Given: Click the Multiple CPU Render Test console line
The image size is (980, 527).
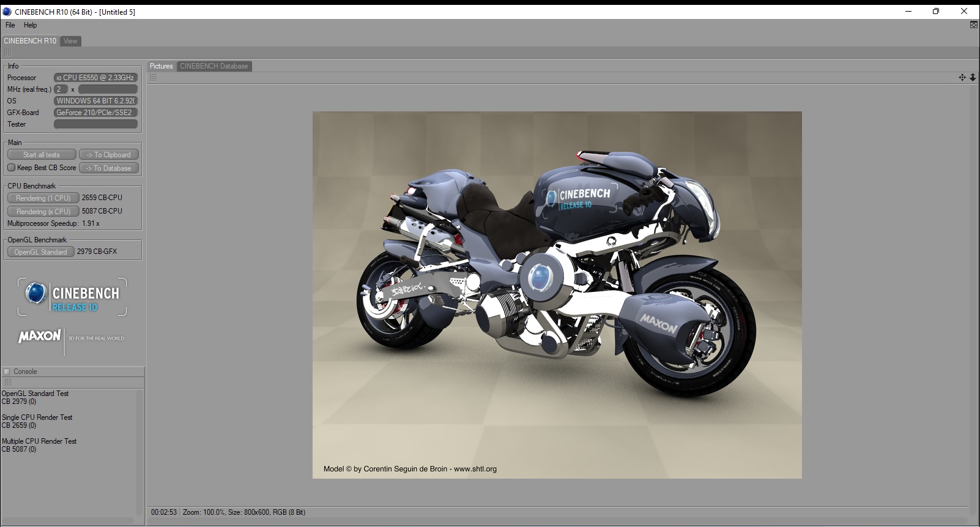Looking at the screenshot, I should [39, 441].
